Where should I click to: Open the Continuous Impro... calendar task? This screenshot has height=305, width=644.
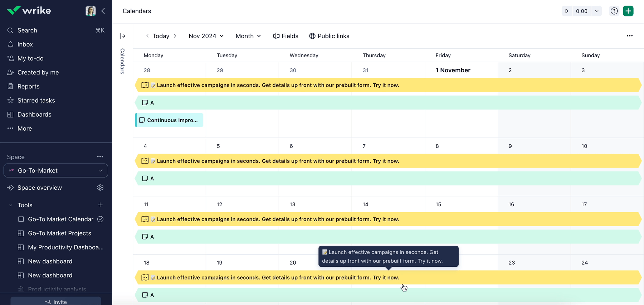(169, 120)
